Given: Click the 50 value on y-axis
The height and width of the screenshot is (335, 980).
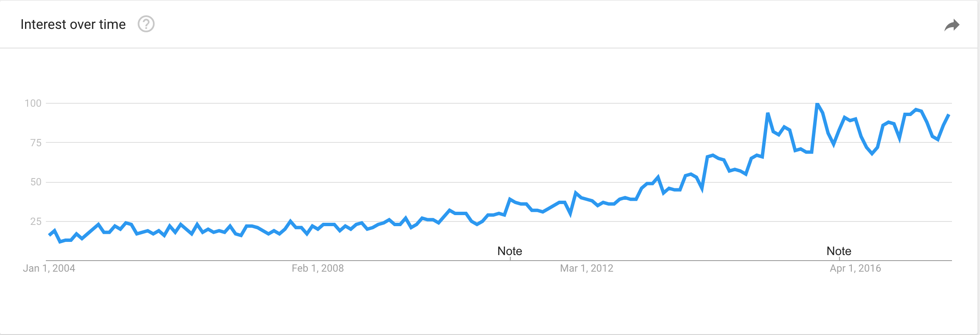Looking at the screenshot, I should tap(36, 182).
